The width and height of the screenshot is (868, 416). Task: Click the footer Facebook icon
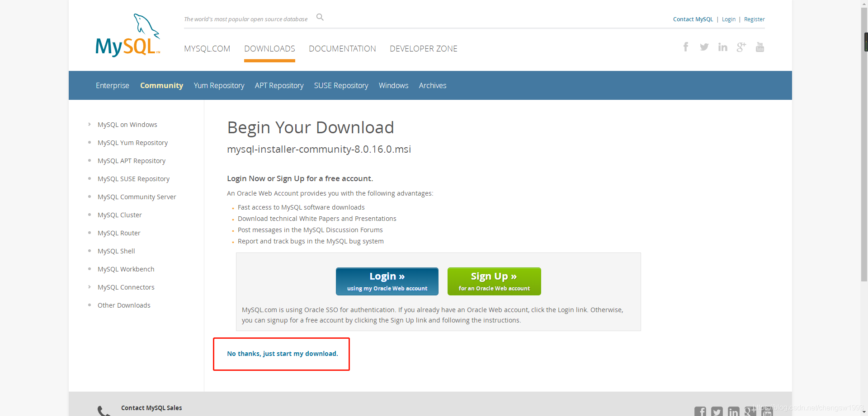coord(700,411)
